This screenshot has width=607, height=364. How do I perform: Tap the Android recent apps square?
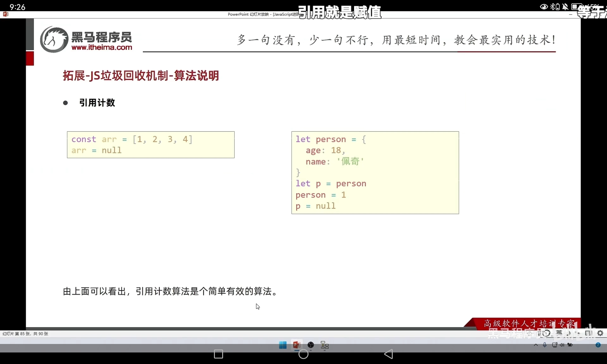click(x=218, y=354)
